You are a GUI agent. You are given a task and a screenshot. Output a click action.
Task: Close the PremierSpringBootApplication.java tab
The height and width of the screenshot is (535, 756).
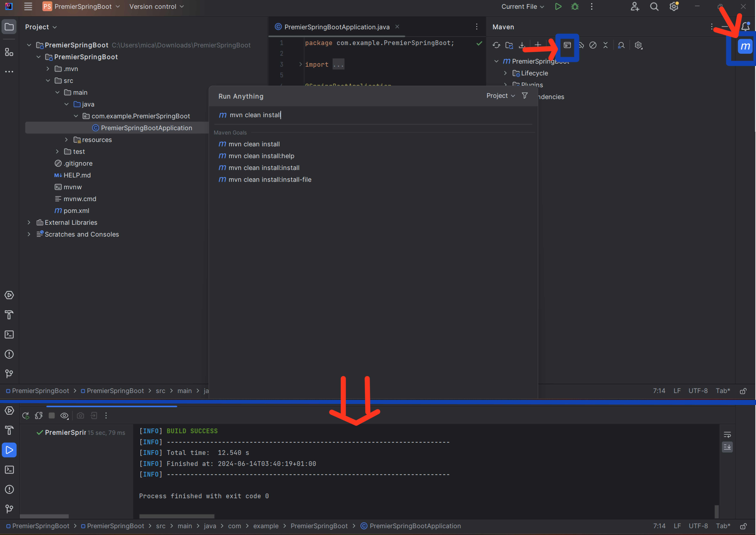[x=397, y=27]
